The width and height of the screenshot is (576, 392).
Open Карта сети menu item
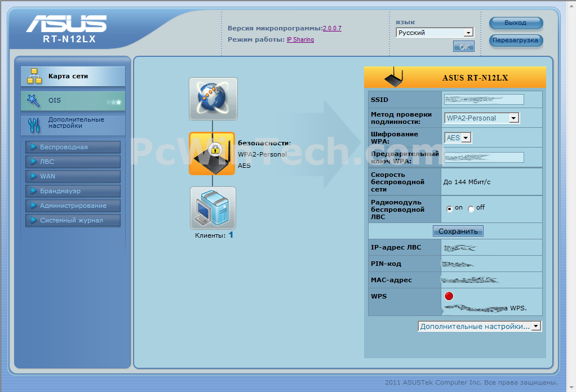tap(73, 77)
